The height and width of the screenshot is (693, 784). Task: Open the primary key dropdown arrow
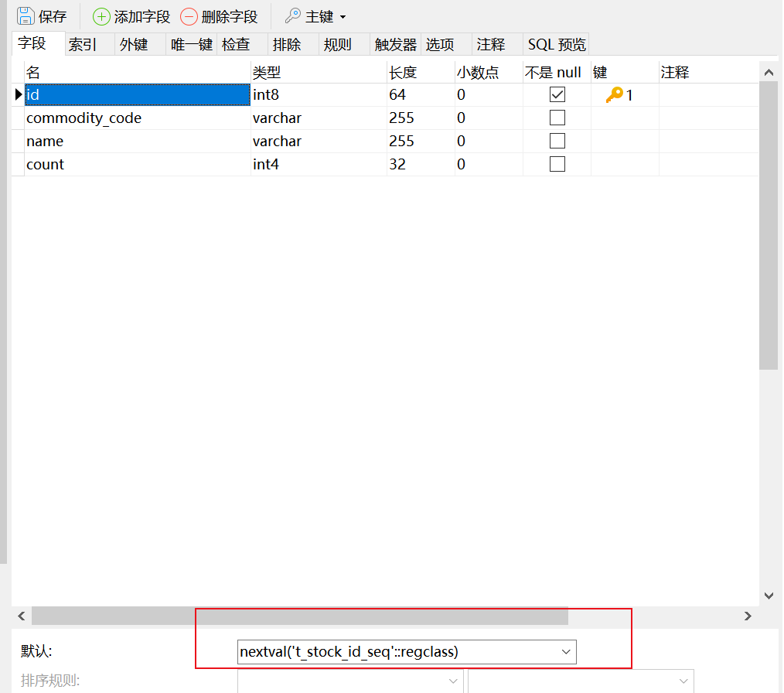click(x=343, y=16)
